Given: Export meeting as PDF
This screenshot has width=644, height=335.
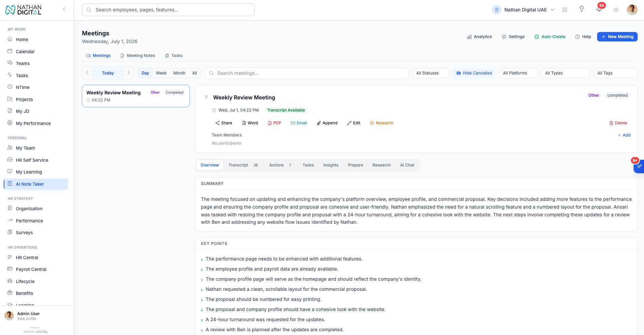Looking at the screenshot, I should 274,123.
